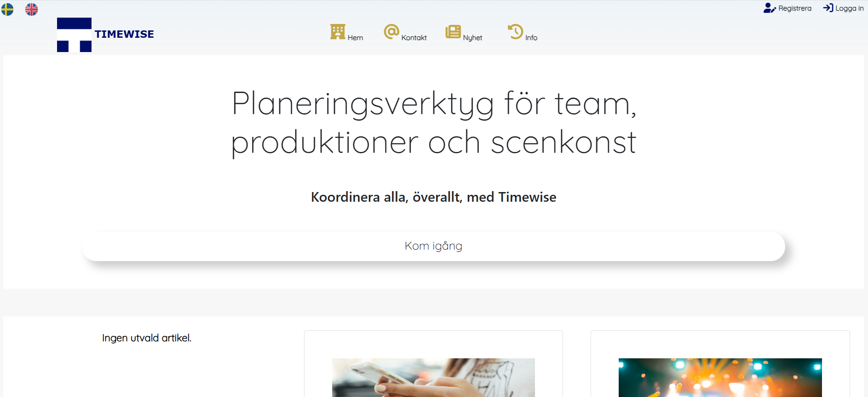Switch language with the Swedish flag icon
The width and height of the screenshot is (868, 397).
(x=7, y=9)
